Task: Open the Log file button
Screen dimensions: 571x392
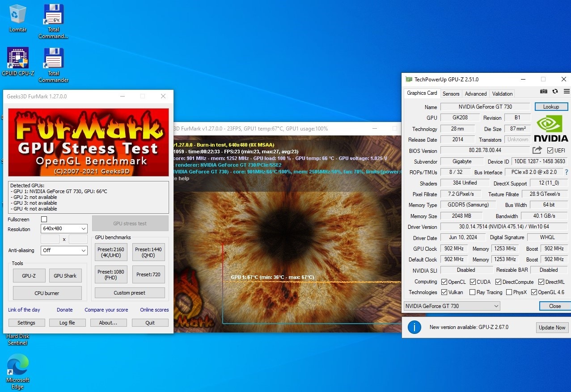Action: tap(68, 323)
